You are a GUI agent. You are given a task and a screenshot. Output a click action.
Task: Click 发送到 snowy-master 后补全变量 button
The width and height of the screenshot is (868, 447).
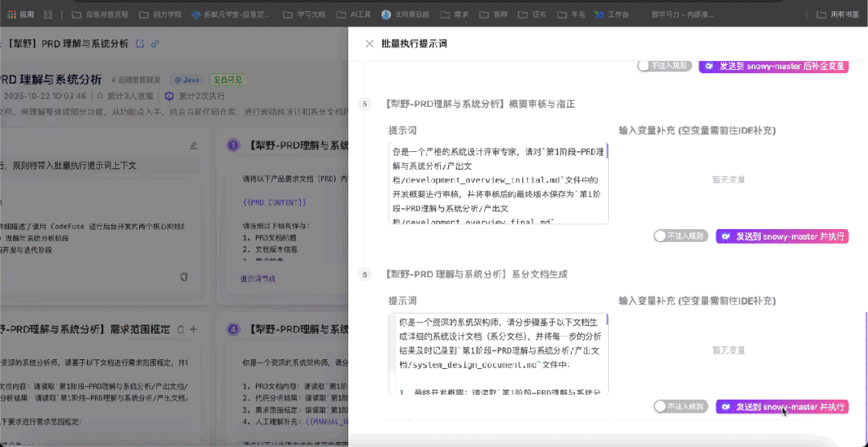coord(773,66)
